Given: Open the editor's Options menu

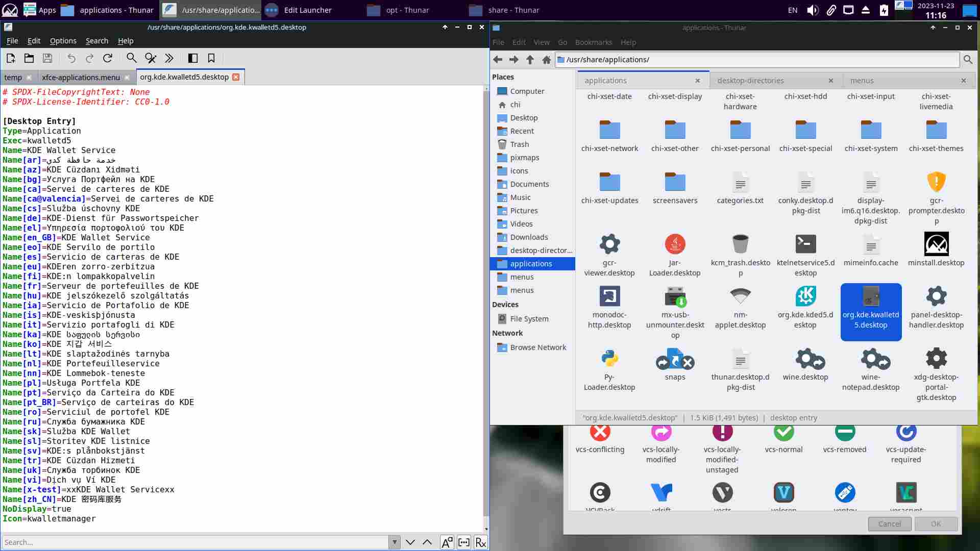Looking at the screenshot, I should point(63,41).
